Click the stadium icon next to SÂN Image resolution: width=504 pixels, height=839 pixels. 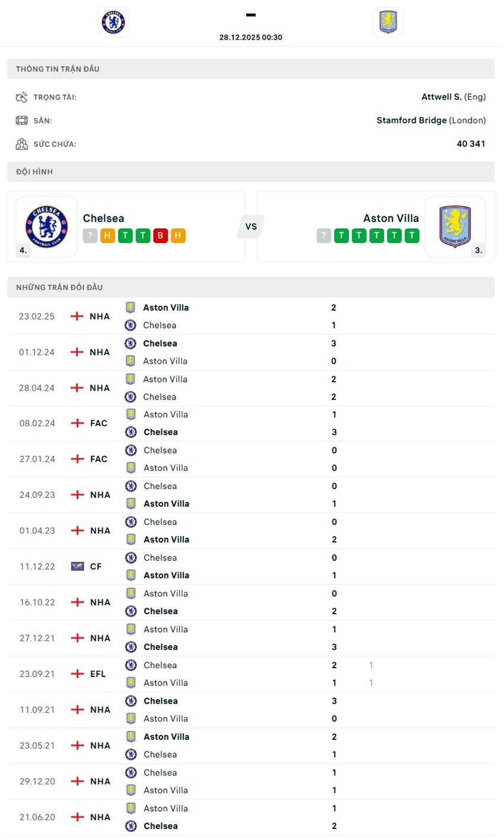[x=22, y=120]
